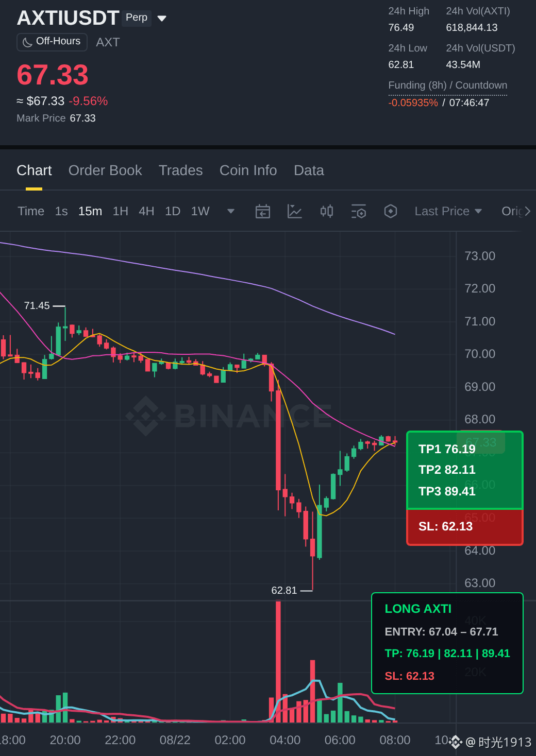Tap the 24h Low 62.81 value
The width and height of the screenshot is (536, 756).
point(401,65)
